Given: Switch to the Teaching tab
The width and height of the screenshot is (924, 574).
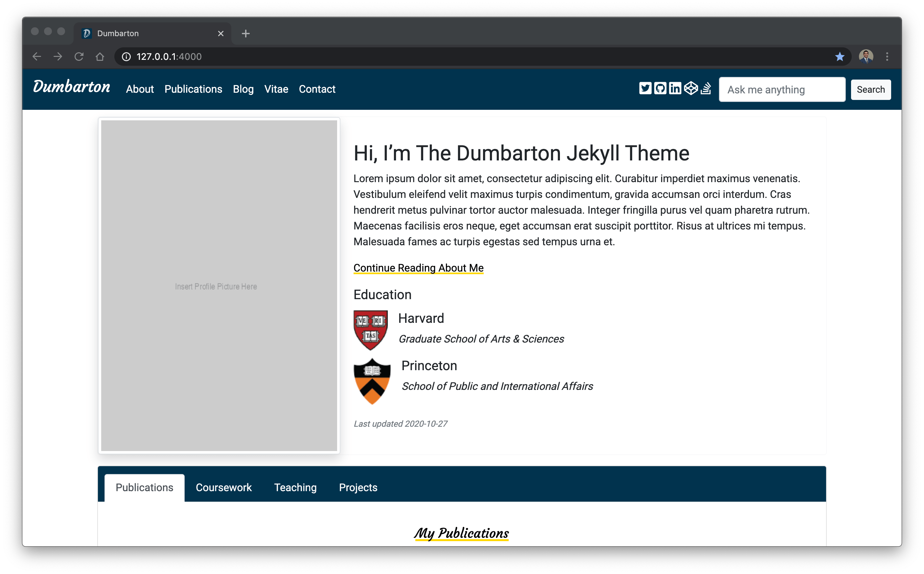Looking at the screenshot, I should tap(295, 488).
